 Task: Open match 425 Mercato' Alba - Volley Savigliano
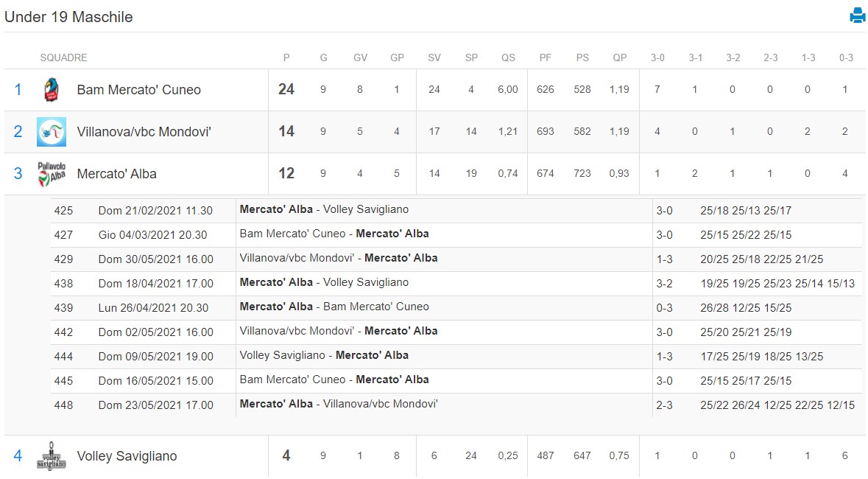[456, 211]
